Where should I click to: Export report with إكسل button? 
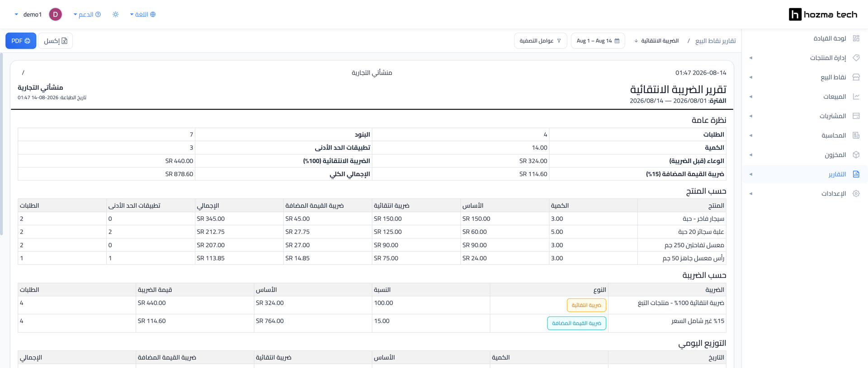56,41
